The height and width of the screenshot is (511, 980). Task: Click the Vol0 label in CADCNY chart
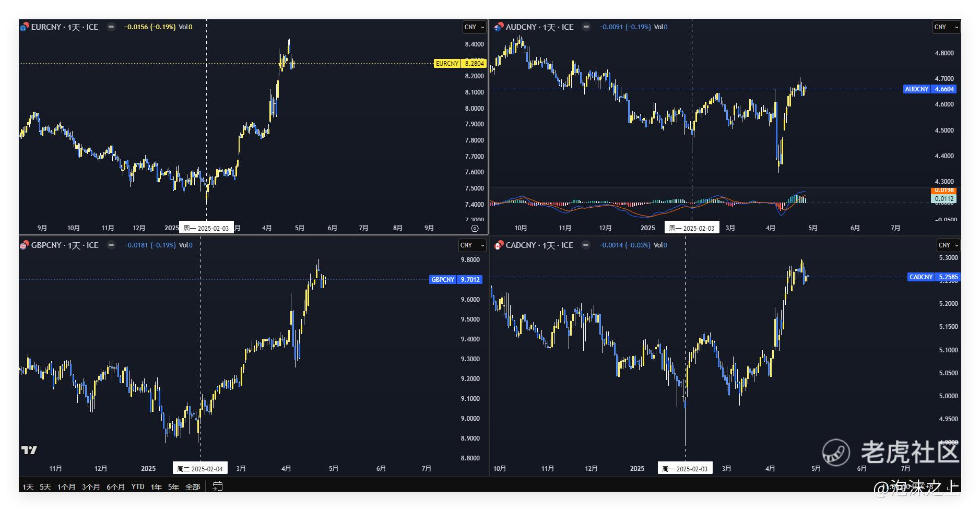pos(660,245)
